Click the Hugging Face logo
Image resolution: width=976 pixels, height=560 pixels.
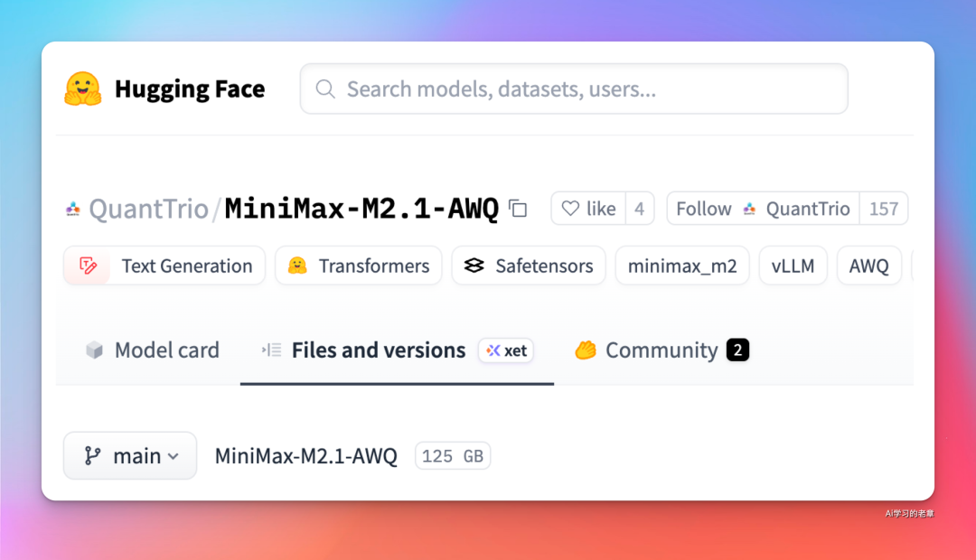coord(83,89)
